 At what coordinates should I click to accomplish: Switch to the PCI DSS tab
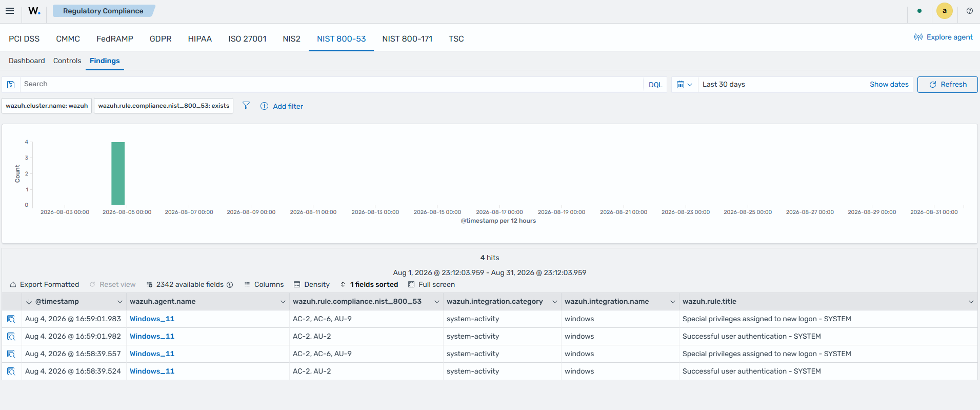pos(24,39)
